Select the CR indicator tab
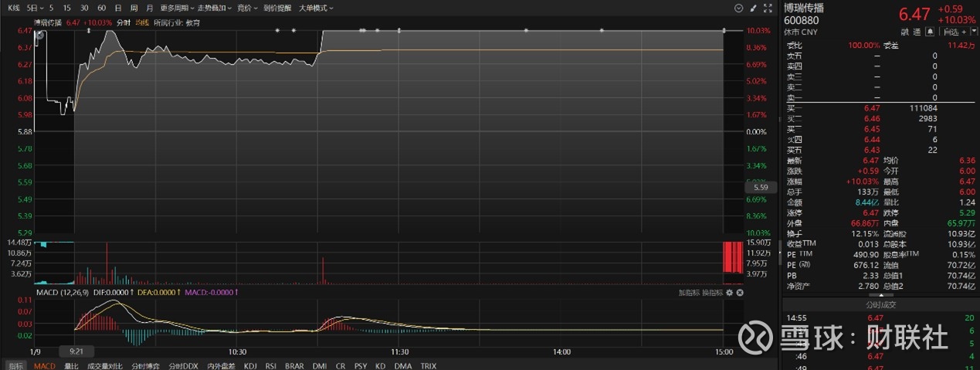The height and width of the screenshot is (370, 980). point(341,365)
